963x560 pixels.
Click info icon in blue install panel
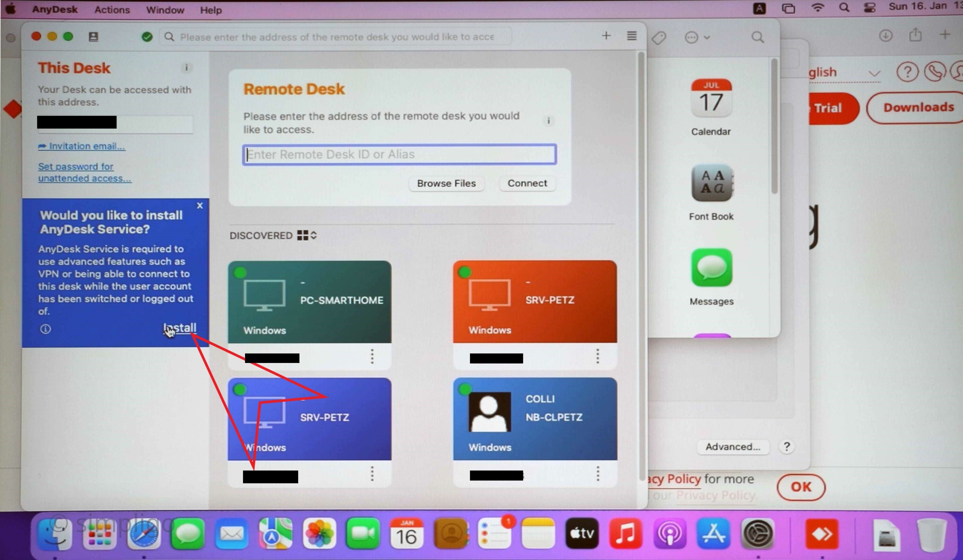click(x=46, y=329)
